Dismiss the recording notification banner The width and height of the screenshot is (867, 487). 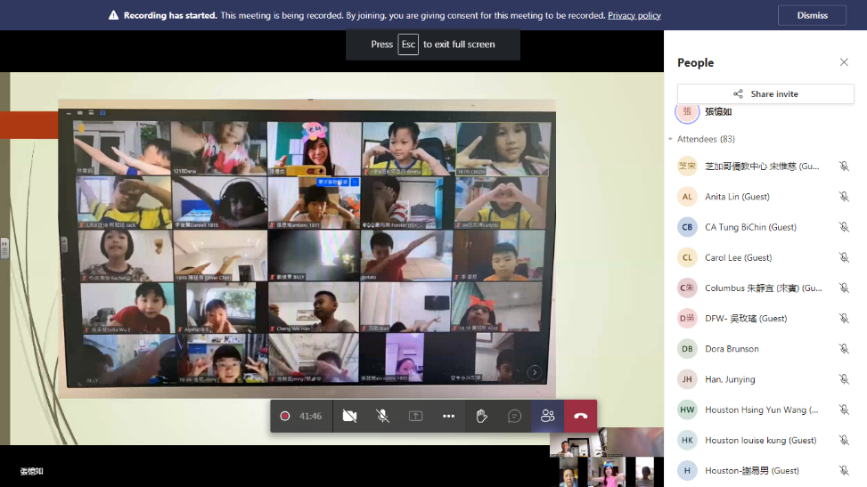click(x=812, y=15)
